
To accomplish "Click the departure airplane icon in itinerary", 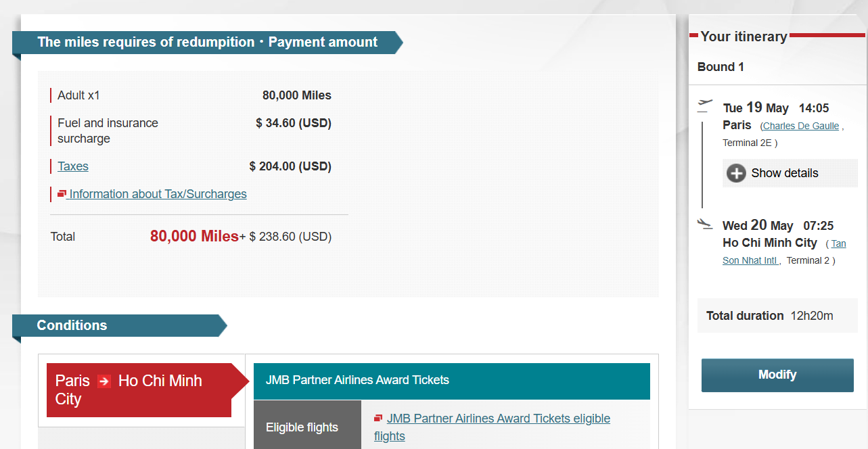I will click(705, 105).
